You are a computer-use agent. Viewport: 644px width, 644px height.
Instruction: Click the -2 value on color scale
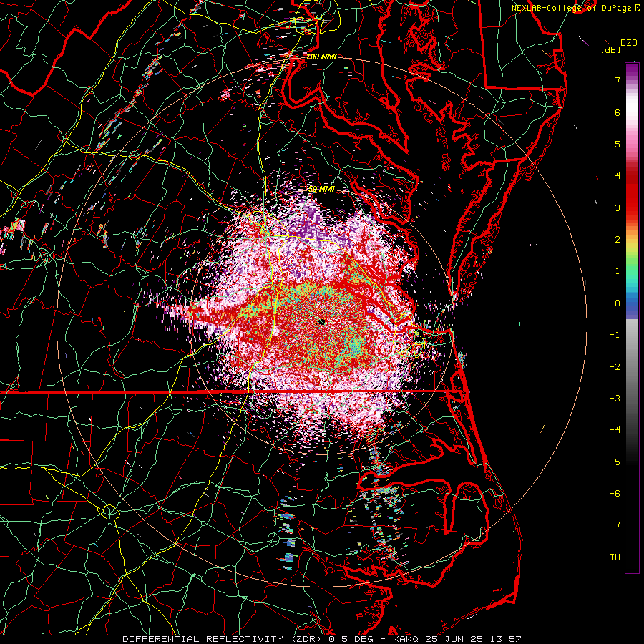point(615,367)
